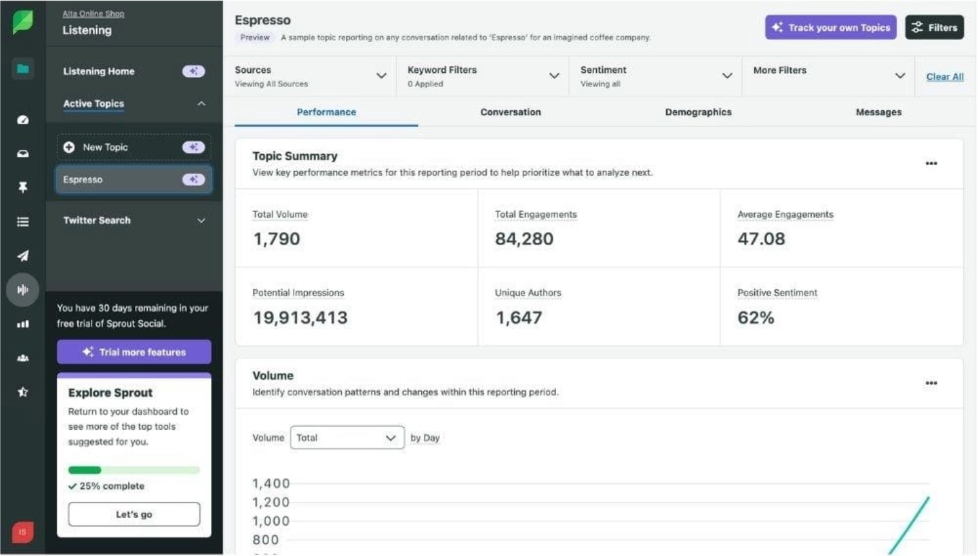This screenshot has width=980, height=556.
Task: Open the Sentiment filter dropdown
Action: tap(656, 76)
